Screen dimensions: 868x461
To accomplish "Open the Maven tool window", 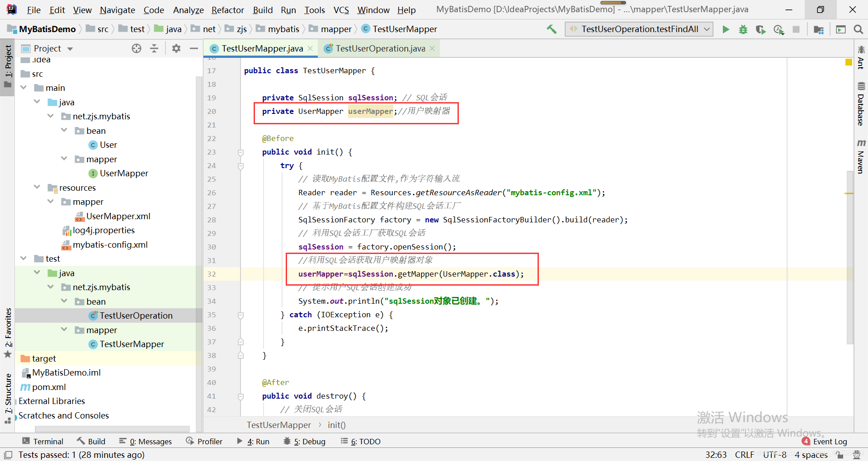I will pyautogui.click(x=861, y=156).
